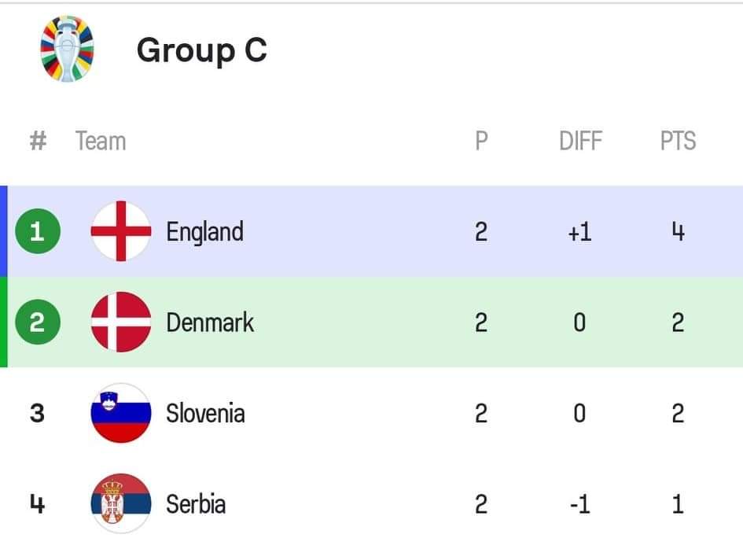Sort by the DIFF column header
Image resolution: width=743 pixels, height=560 pixels.
pyautogui.click(x=580, y=142)
